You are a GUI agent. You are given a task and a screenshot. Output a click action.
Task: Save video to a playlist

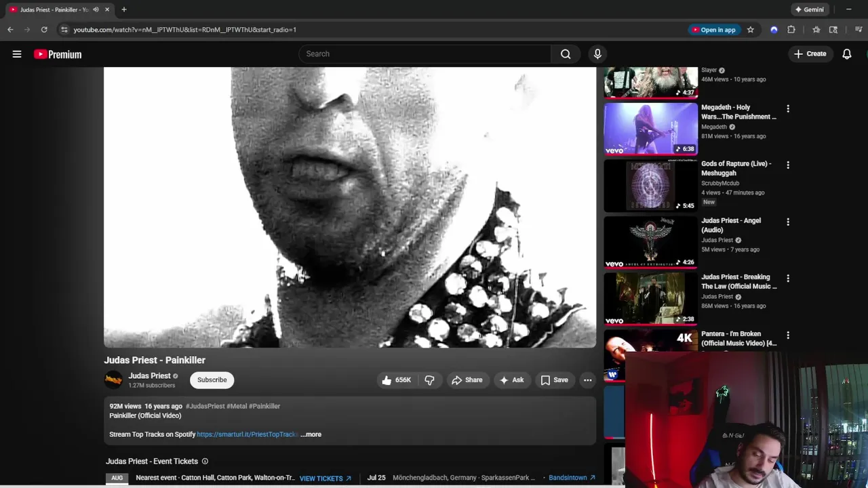554,380
